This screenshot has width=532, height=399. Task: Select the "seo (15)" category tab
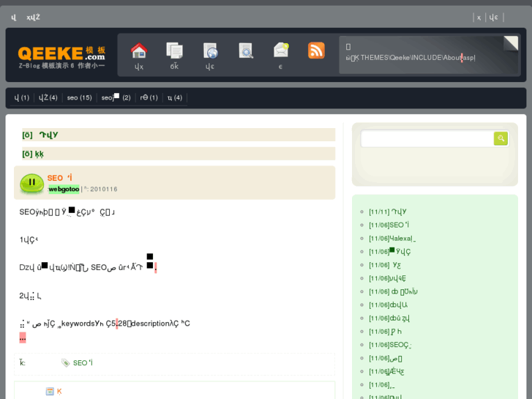pos(79,98)
